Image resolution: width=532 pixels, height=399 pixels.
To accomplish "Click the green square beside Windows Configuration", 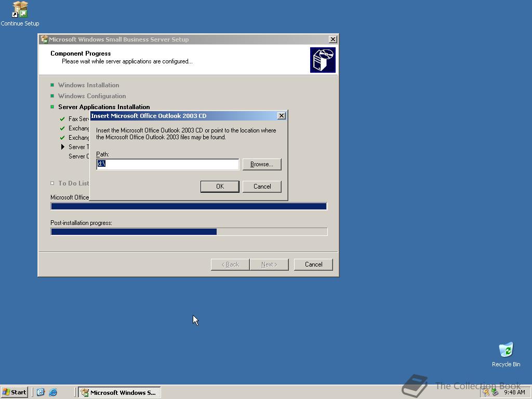I will [x=52, y=96].
